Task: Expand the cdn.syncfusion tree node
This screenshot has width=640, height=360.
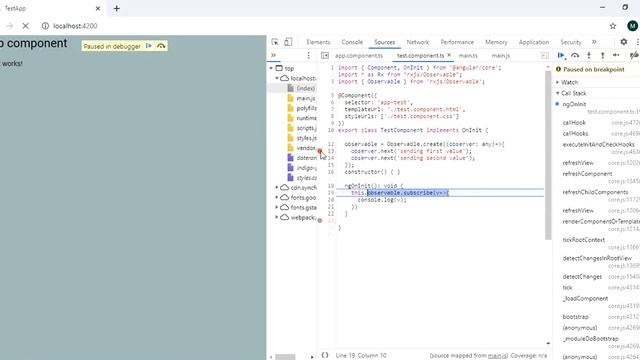Action: [x=277, y=187]
